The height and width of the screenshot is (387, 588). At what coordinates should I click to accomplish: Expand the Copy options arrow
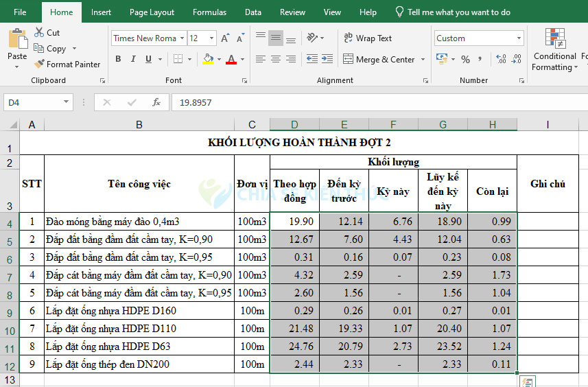point(74,48)
